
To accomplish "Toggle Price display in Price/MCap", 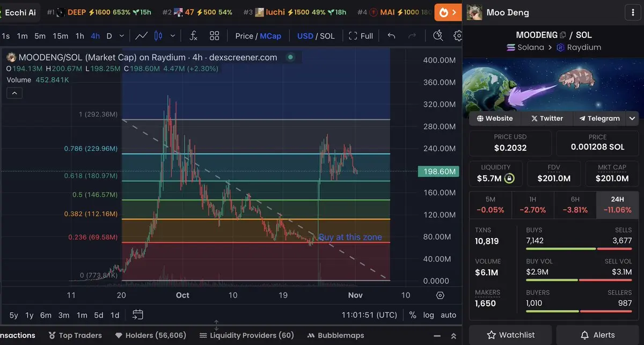I will pyautogui.click(x=244, y=36).
